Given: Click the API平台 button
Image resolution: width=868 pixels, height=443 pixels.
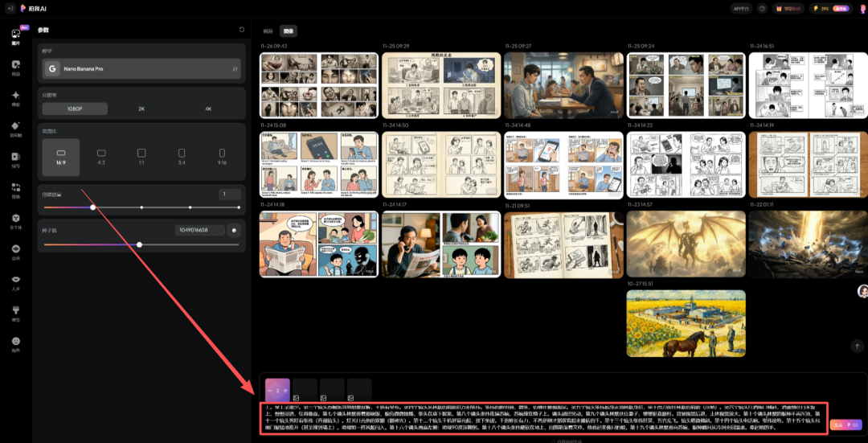Looking at the screenshot, I should [x=742, y=8].
